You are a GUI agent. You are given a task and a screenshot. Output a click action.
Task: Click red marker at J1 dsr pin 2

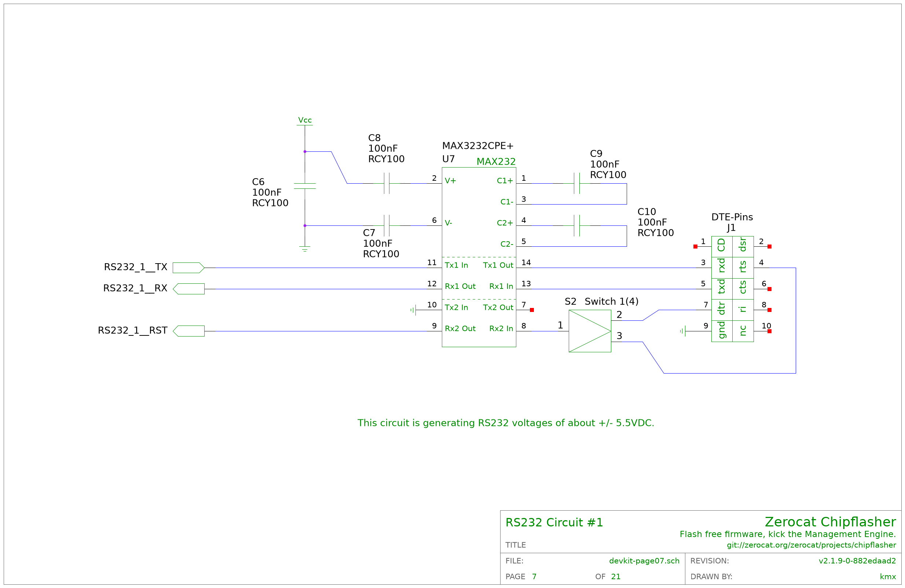coord(769,246)
